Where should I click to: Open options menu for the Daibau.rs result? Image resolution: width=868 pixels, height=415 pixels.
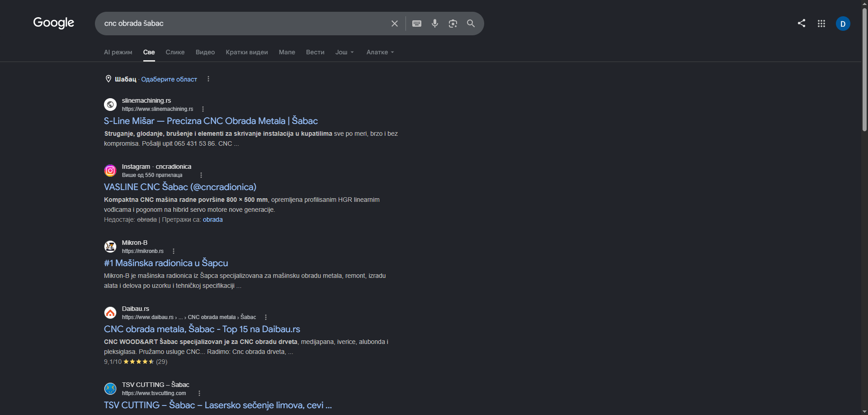coord(266,317)
